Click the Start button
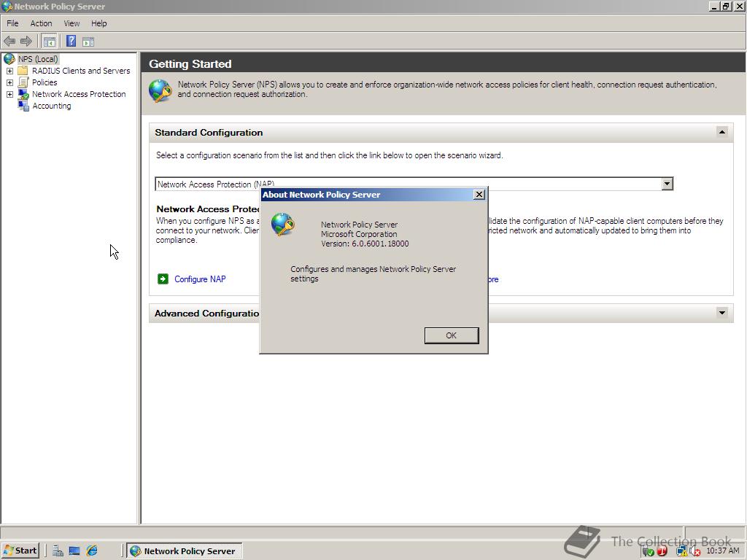747x560 pixels. [20, 551]
